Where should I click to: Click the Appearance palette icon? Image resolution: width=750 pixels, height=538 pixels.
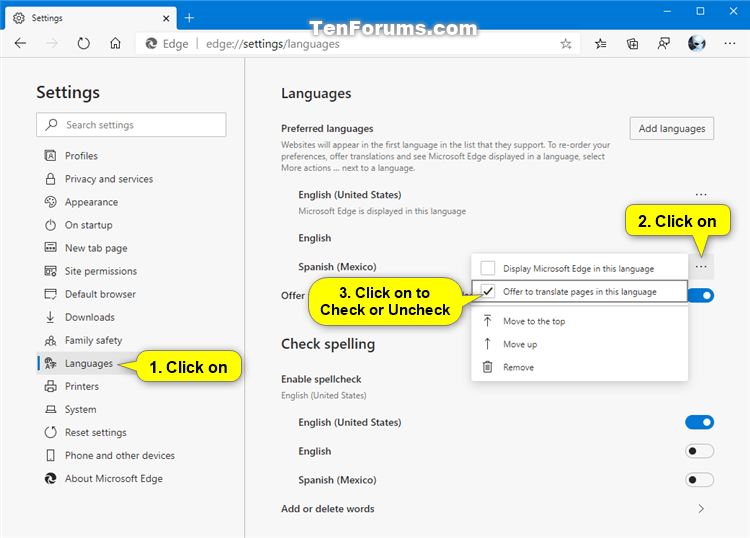tap(50, 202)
